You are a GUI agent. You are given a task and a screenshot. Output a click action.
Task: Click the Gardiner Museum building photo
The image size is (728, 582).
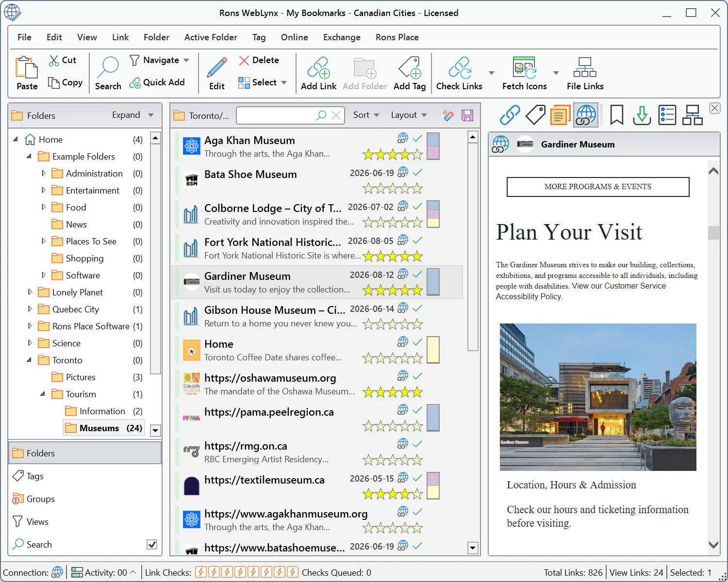click(598, 397)
